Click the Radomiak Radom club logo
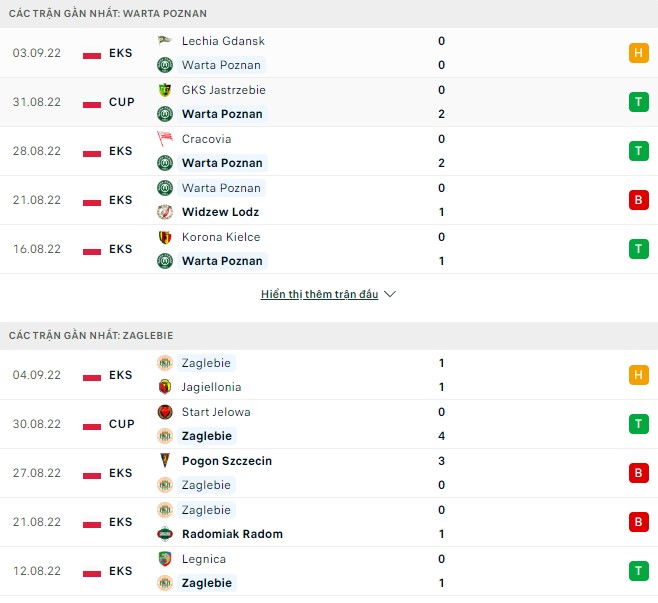Screen dimensions: 658x603 [165, 534]
